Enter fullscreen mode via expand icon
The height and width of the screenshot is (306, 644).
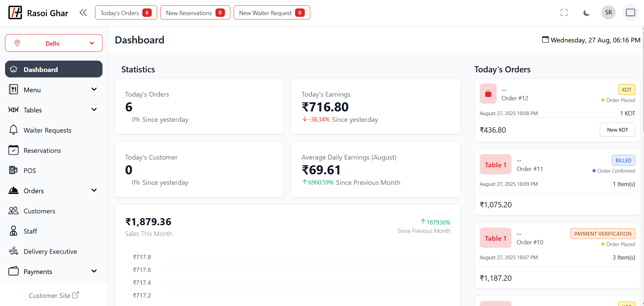564,13
